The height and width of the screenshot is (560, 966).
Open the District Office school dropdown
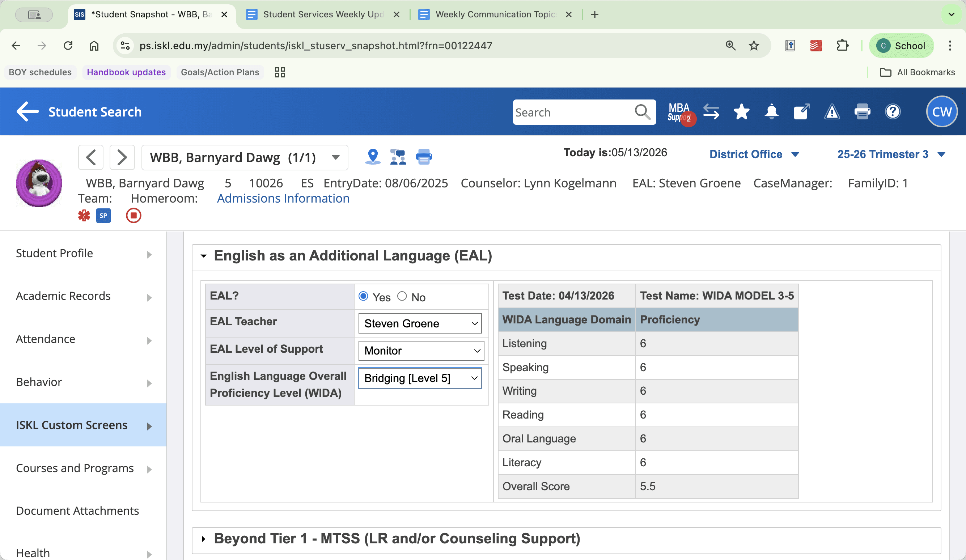pyautogui.click(x=754, y=154)
